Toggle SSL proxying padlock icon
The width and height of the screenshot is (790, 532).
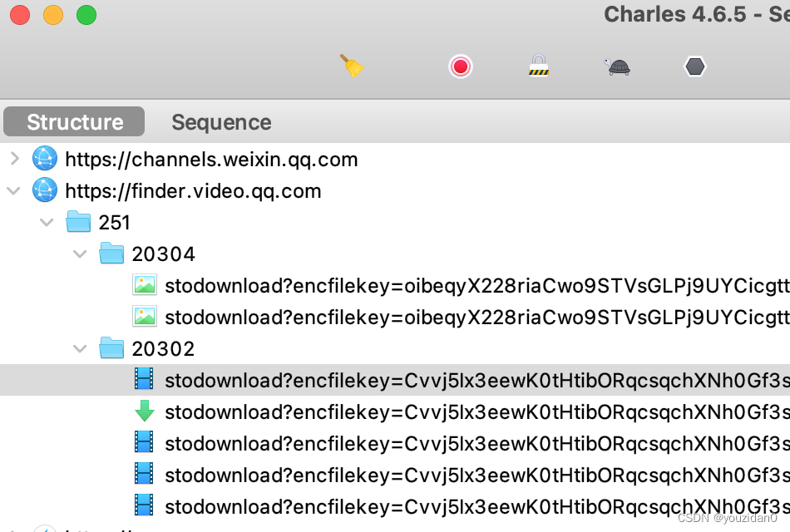(539, 66)
